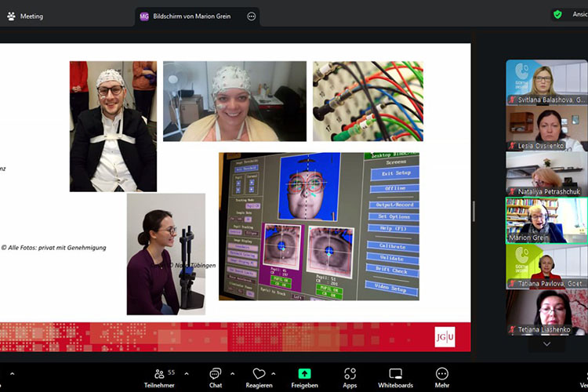
Task: Select Marion Grein's video thumbnail
Action: 546,220
